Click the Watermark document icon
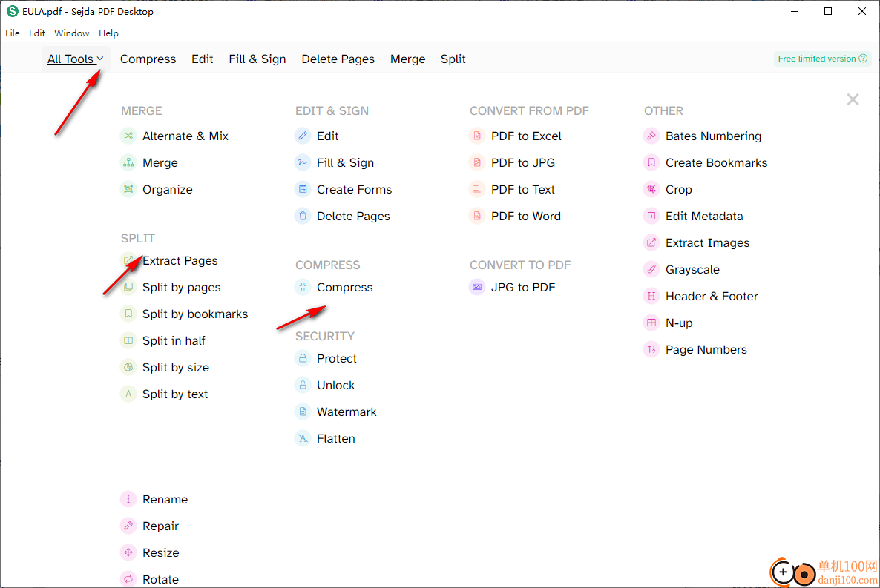 tap(303, 412)
